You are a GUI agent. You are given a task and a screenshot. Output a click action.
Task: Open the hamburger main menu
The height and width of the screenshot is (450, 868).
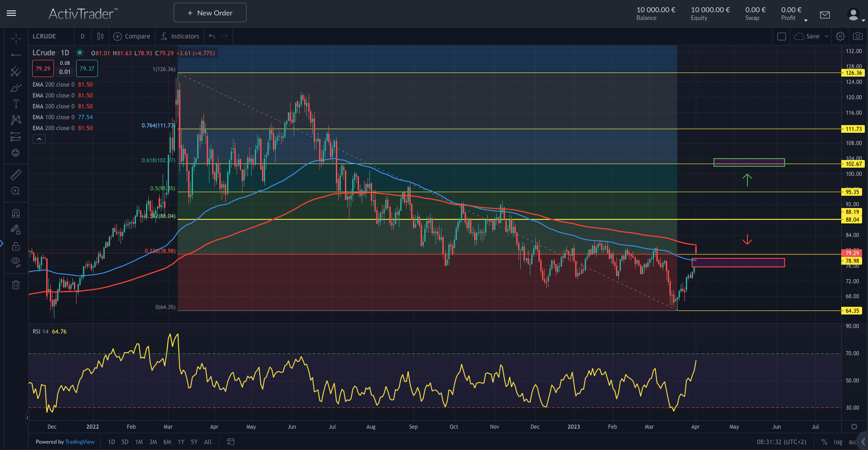[x=12, y=13]
